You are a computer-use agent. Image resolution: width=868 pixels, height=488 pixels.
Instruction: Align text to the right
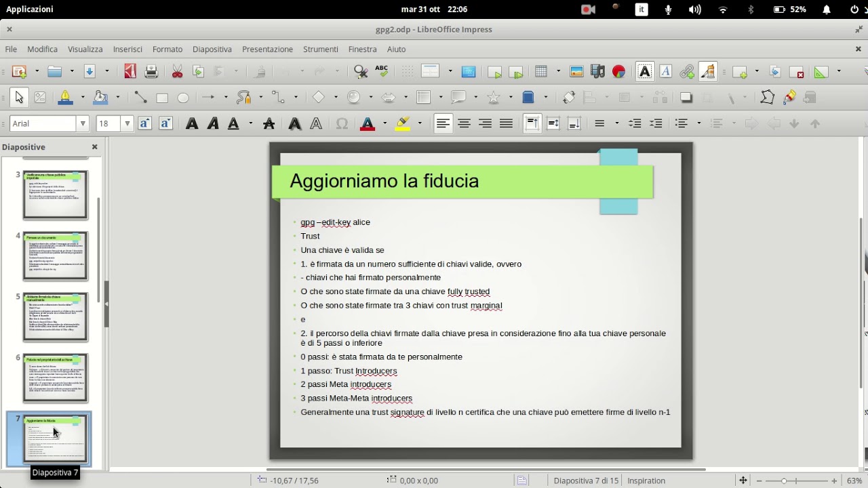pyautogui.click(x=485, y=123)
